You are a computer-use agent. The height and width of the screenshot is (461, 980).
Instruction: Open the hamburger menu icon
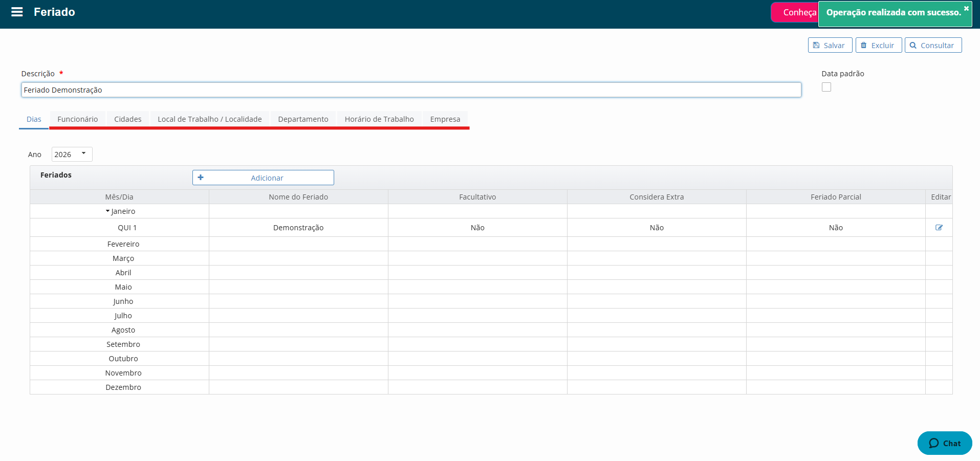[17, 12]
